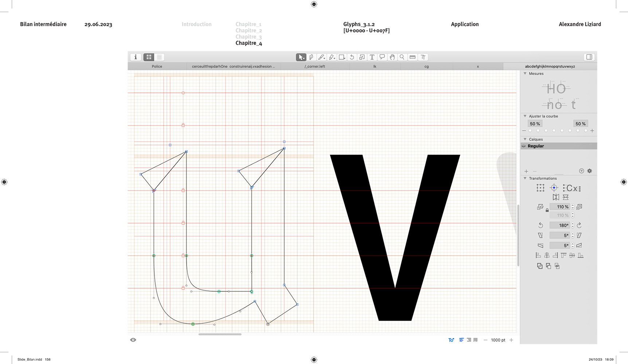Toggle the right sidebar panel

point(589,57)
